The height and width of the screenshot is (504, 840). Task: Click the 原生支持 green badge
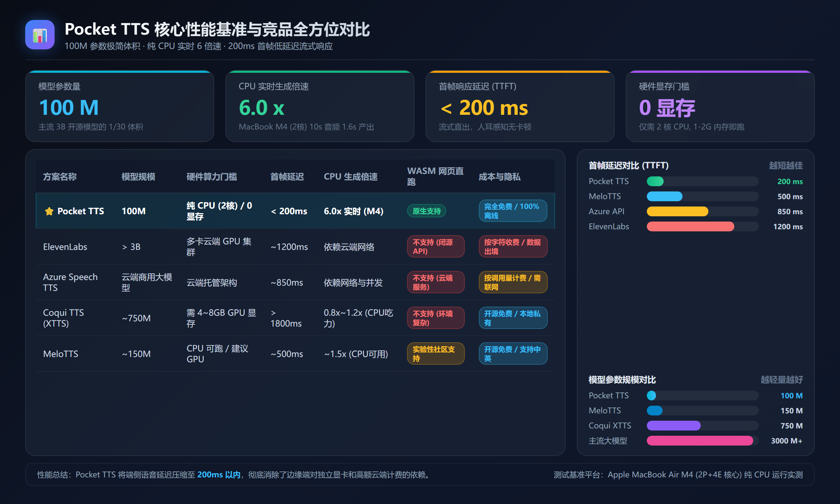(x=426, y=211)
